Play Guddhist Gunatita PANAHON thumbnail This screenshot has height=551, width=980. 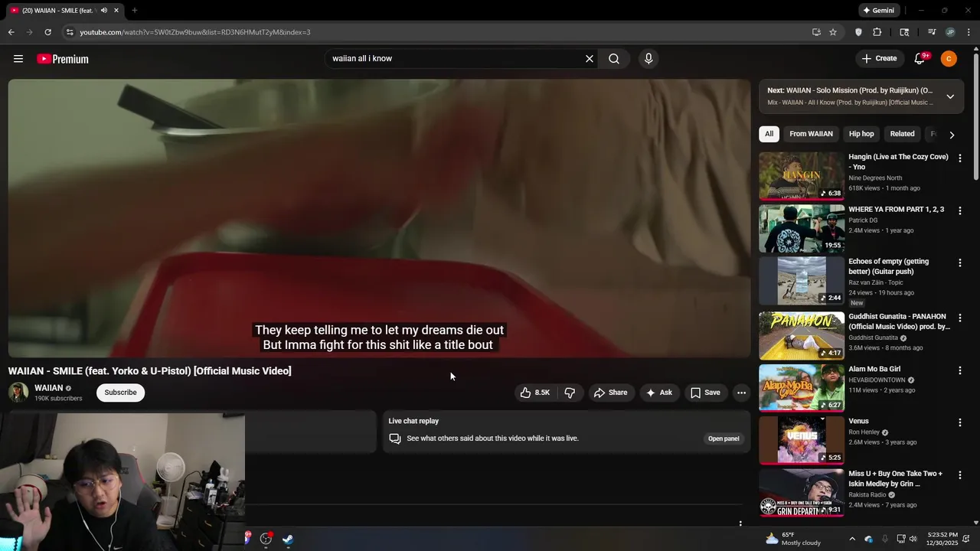coord(802,335)
